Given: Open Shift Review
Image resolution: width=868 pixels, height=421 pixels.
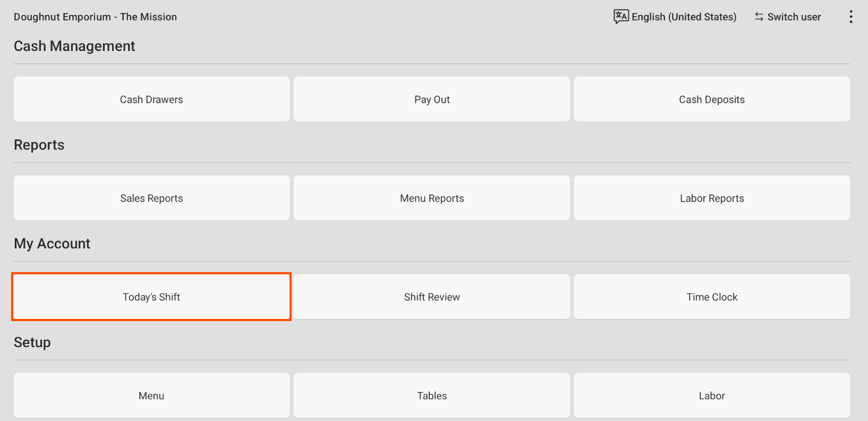Looking at the screenshot, I should [432, 297].
